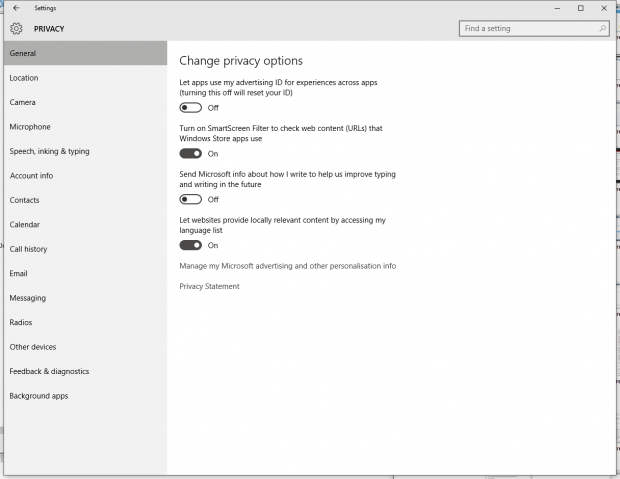Click the back arrow in Settings
This screenshot has width=620, height=479.
(x=16, y=8)
